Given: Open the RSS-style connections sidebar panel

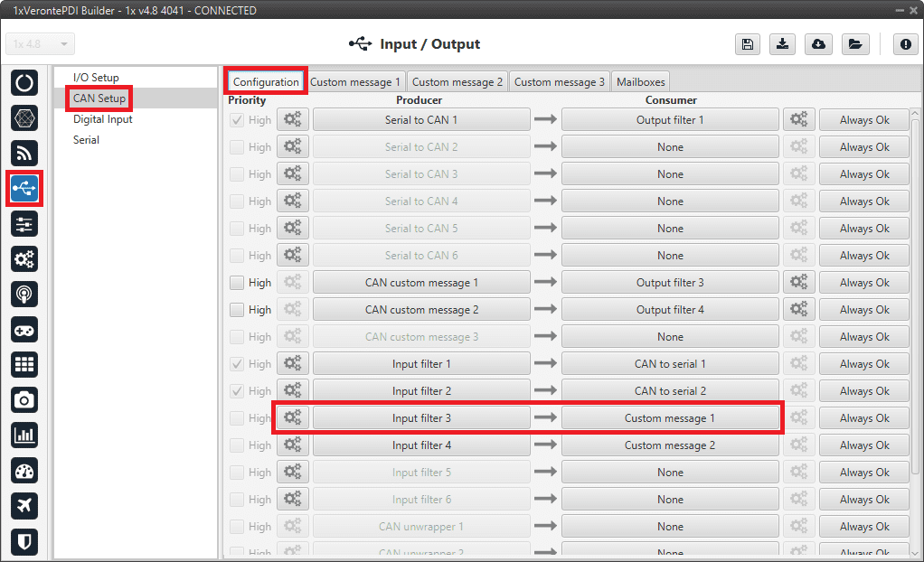Looking at the screenshot, I should click(24, 154).
